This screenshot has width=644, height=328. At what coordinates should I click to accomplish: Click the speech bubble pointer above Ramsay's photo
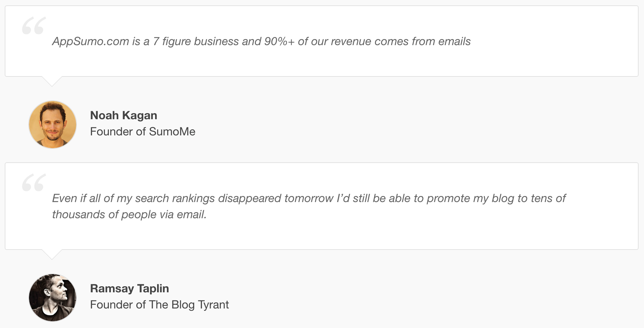pos(52,254)
